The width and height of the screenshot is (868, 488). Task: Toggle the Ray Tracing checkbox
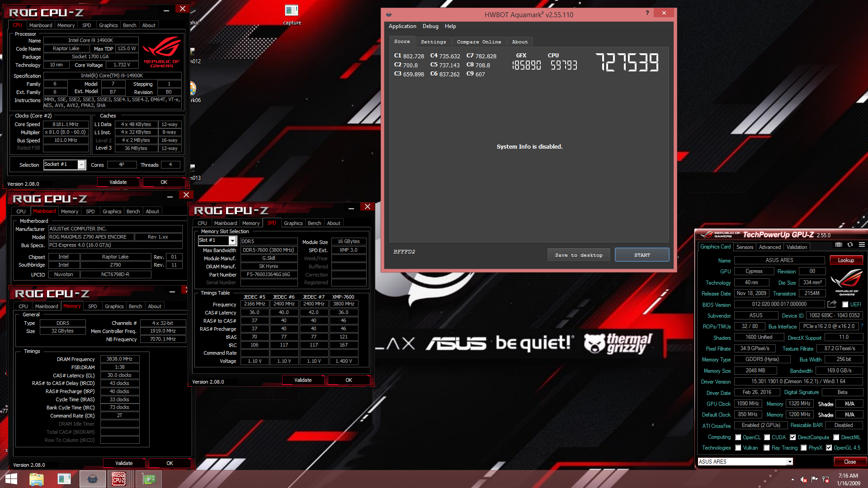(767, 448)
